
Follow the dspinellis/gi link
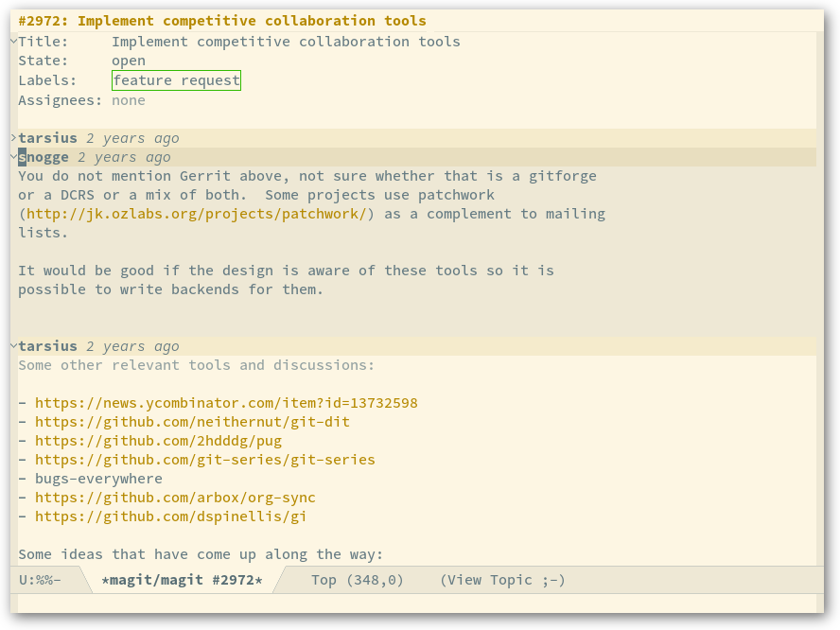click(x=171, y=516)
